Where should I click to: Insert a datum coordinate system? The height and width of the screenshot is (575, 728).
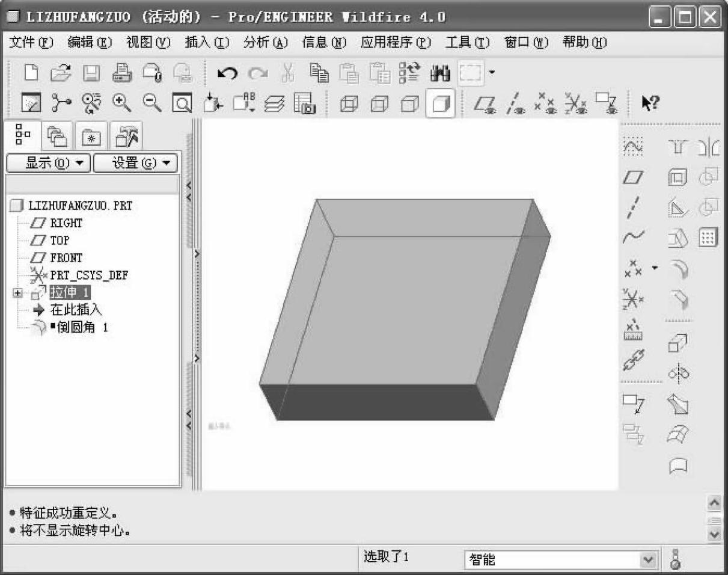pos(633,298)
